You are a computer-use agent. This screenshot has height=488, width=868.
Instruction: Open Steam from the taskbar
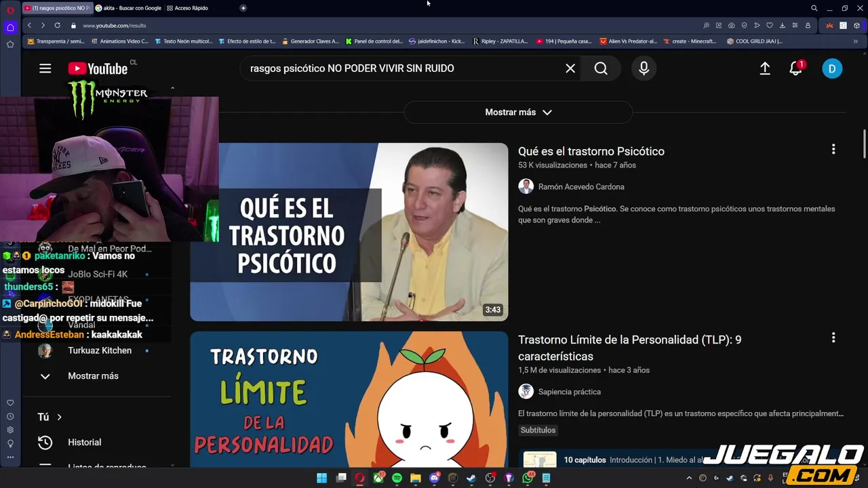click(x=471, y=478)
